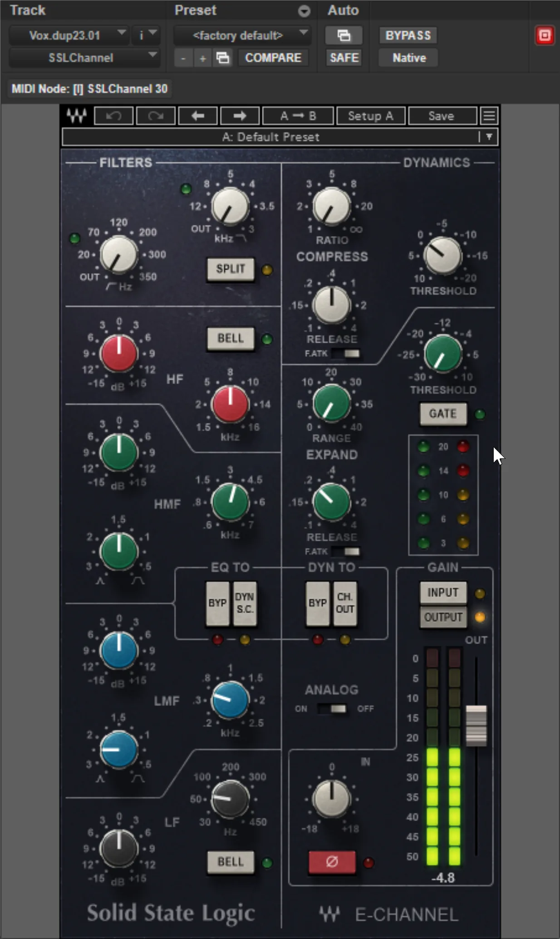Click the redo arrow in Waves toolbar
This screenshot has height=939, width=560.
pos(156,116)
